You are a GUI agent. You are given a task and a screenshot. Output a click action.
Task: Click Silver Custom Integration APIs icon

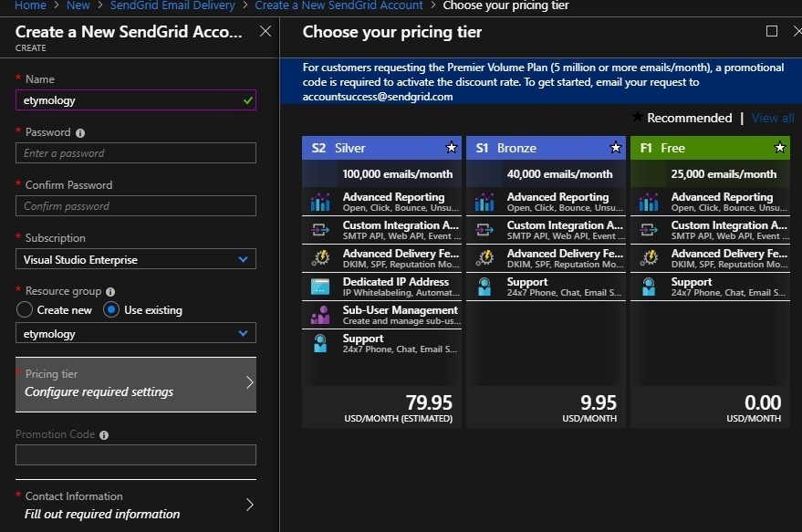[320, 230]
